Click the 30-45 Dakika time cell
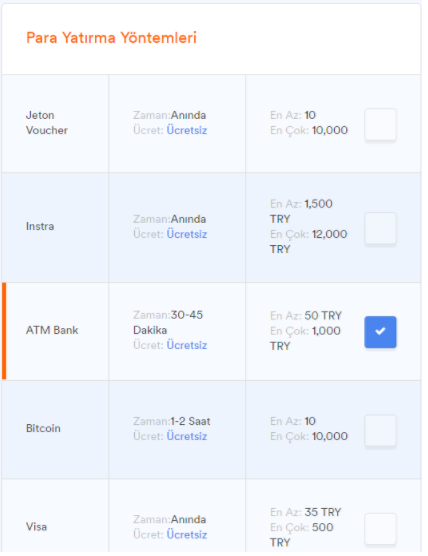The width and height of the screenshot is (428, 556). tap(168, 322)
